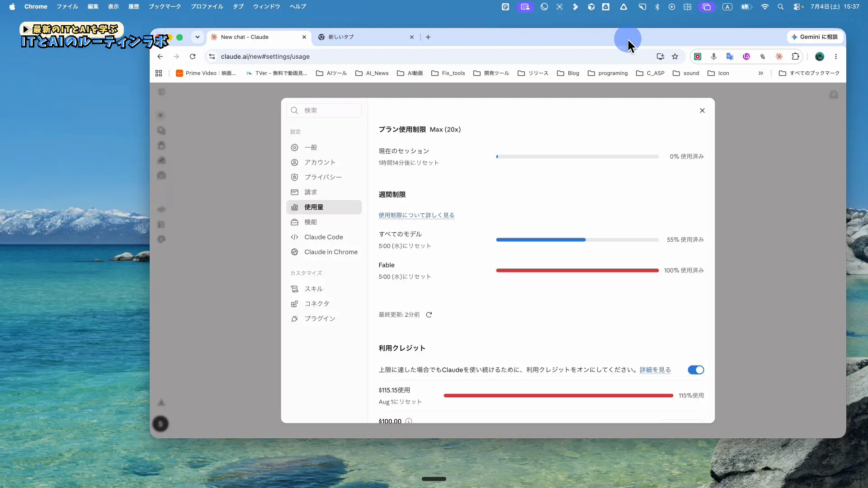Open 請求 billing settings

pos(324,192)
